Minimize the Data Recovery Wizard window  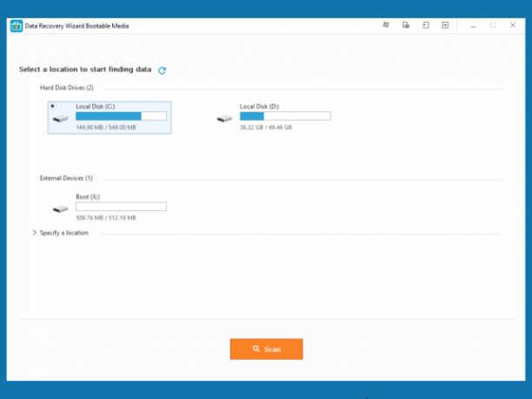[473, 25]
